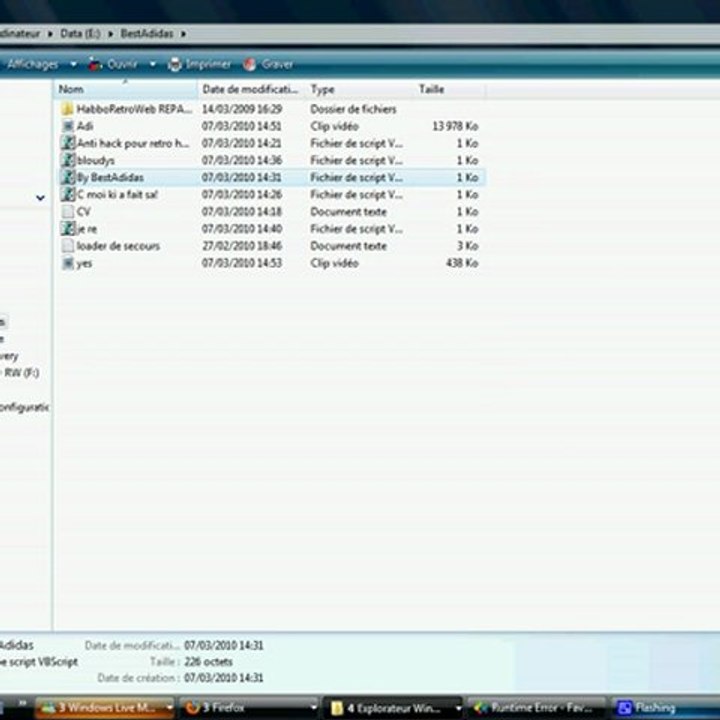Expand the Explorateur Windows group arrow
The width and height of the screenshot is (720, 720).
[x=458, y=708]
